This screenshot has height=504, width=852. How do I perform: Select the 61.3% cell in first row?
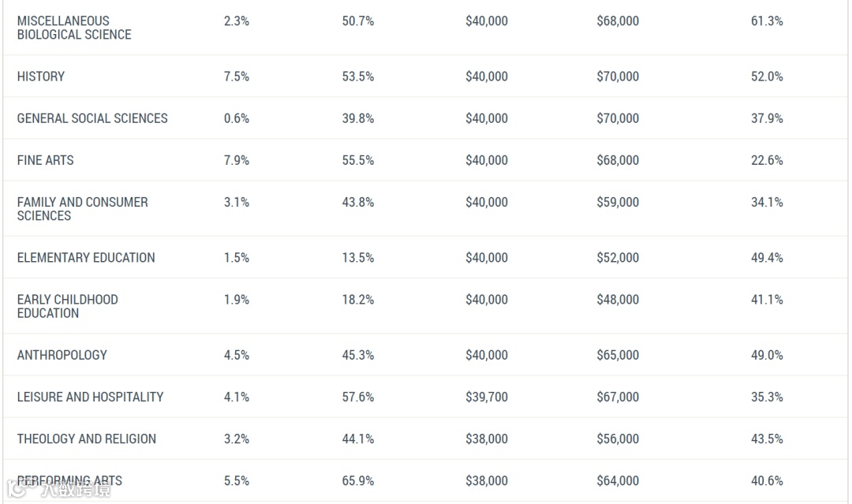(768, 21)
